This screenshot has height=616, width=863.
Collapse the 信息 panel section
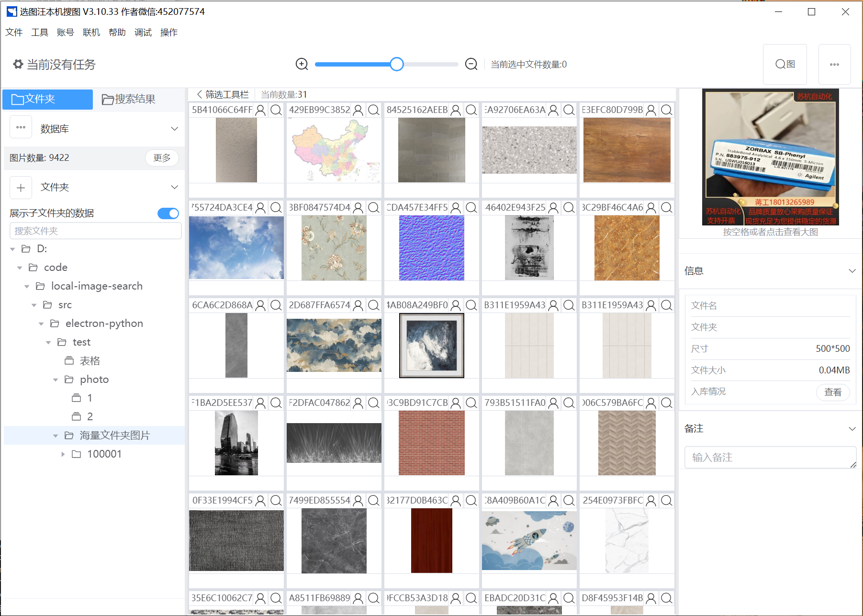point(852,271)
